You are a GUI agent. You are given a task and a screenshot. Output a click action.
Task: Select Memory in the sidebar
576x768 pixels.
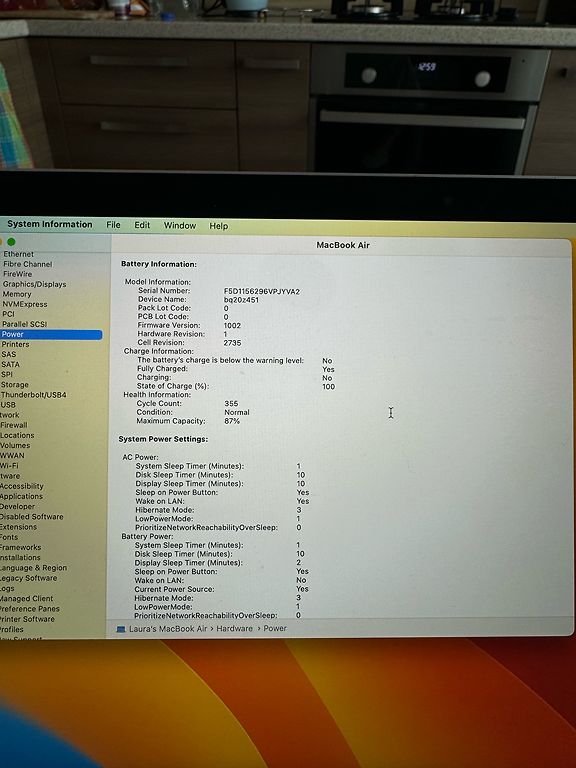[17, 294]
